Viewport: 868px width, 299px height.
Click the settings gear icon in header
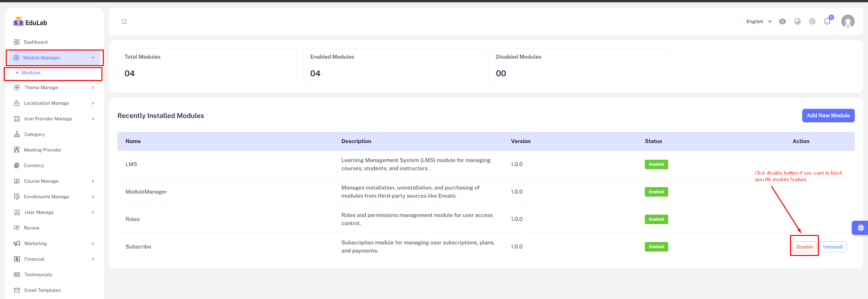click(812, 21)
